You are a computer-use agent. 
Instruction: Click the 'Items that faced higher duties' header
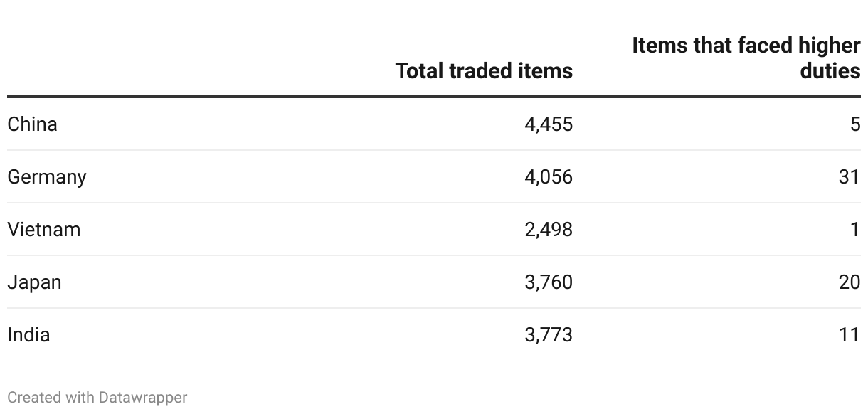[746, 58]
